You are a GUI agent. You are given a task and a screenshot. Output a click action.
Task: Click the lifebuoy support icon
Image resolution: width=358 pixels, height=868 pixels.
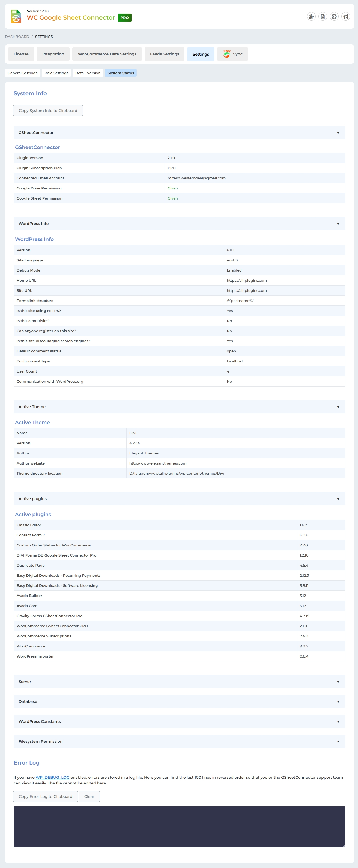(334, 16)
